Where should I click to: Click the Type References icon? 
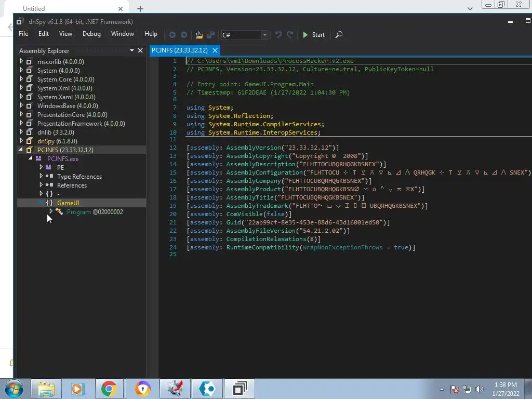coord(49,176)
